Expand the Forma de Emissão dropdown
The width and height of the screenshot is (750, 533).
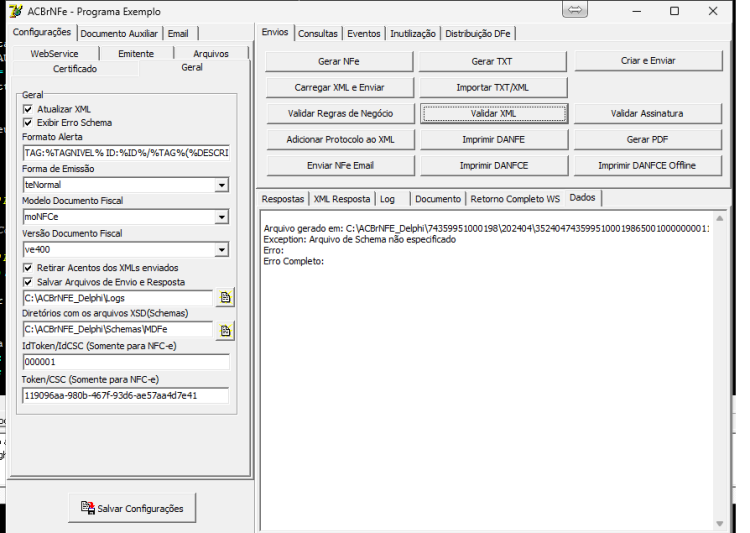221,185
